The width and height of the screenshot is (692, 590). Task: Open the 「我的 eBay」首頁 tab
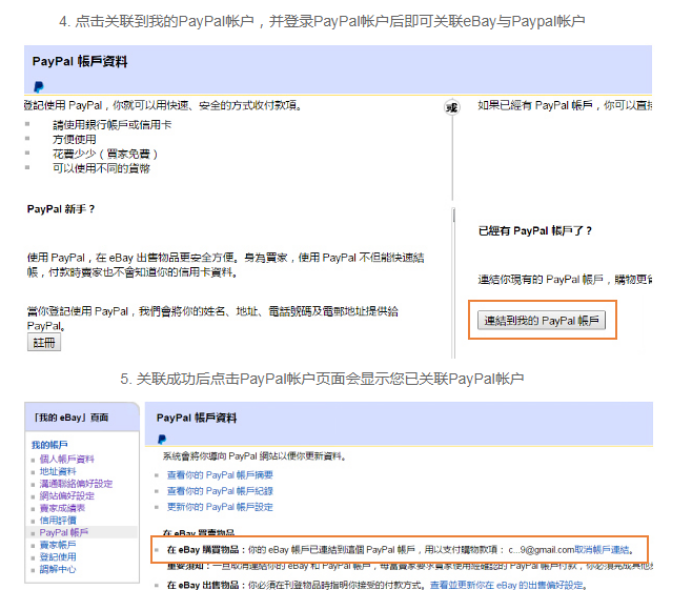(71, 416)
